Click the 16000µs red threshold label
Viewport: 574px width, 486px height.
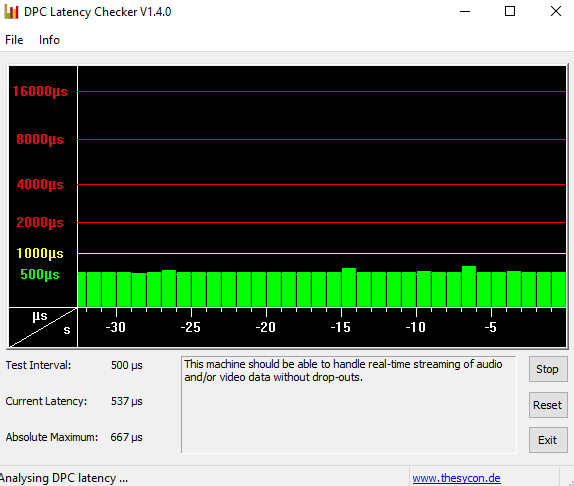(x=40, y=91)
